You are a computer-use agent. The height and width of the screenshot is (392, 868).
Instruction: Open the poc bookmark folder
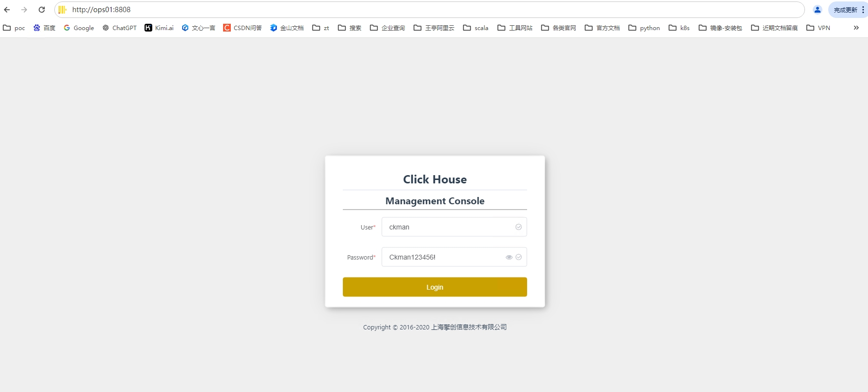pos(14,28)
